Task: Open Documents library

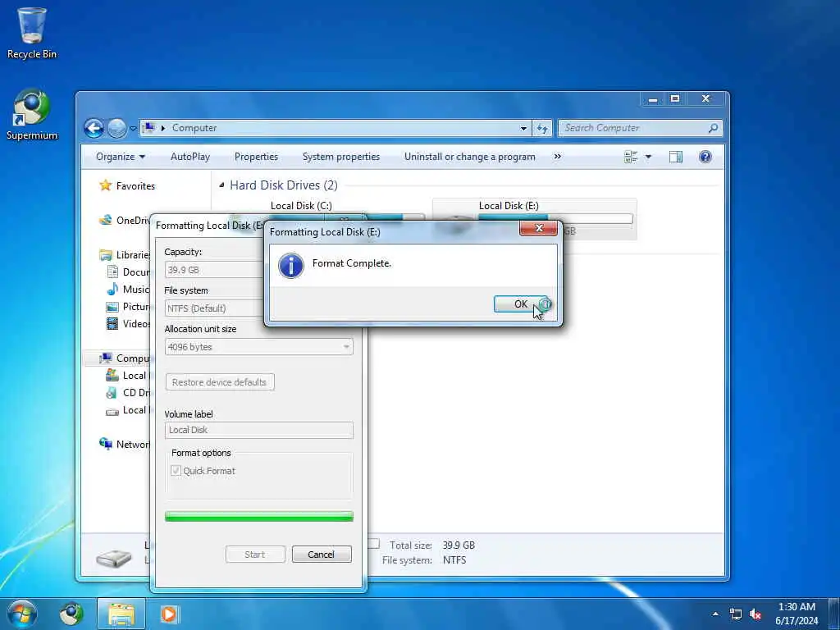Action: point(129,272)
